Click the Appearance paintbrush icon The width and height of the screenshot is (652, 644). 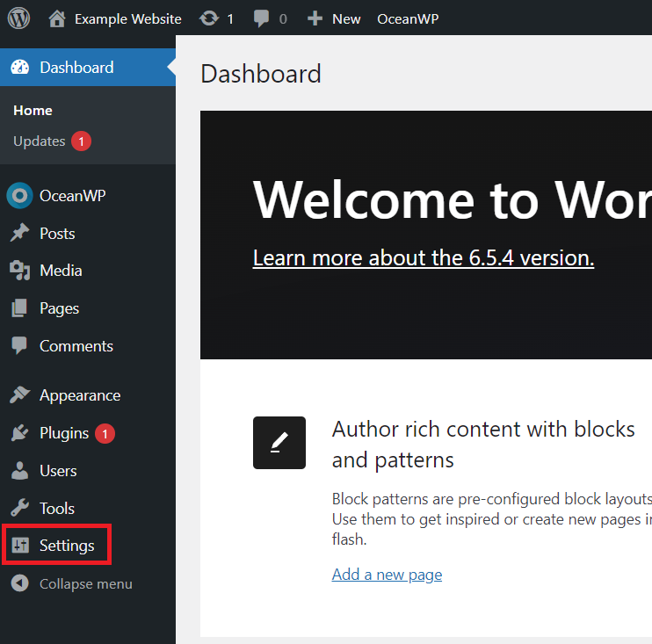[x=19, y=394]
